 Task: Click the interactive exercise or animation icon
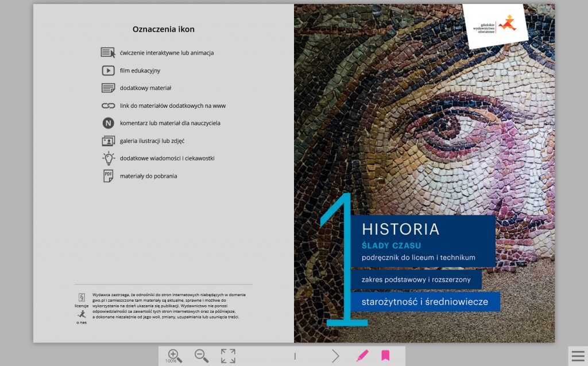coord(108,52)
